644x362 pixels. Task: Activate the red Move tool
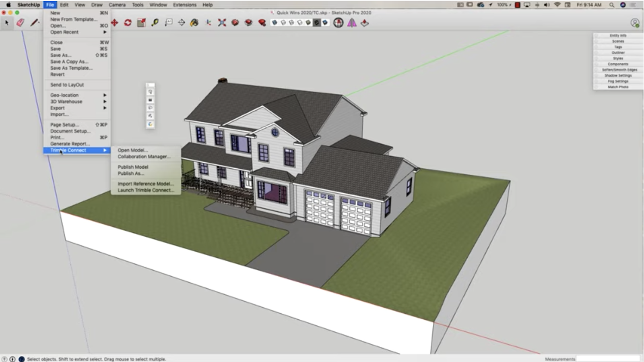[x=115, y=23]
